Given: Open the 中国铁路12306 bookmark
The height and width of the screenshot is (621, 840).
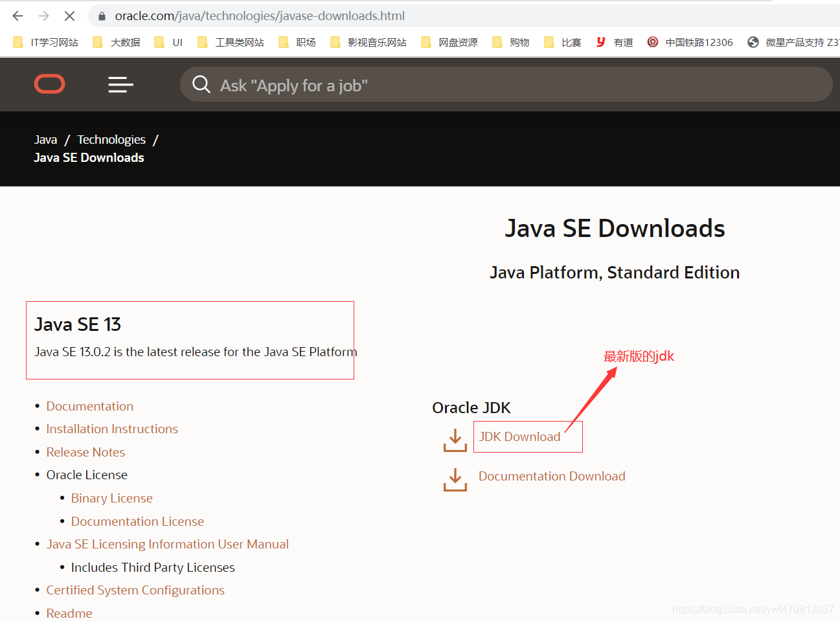Looking at the screenshot, I should coord(690,42).
